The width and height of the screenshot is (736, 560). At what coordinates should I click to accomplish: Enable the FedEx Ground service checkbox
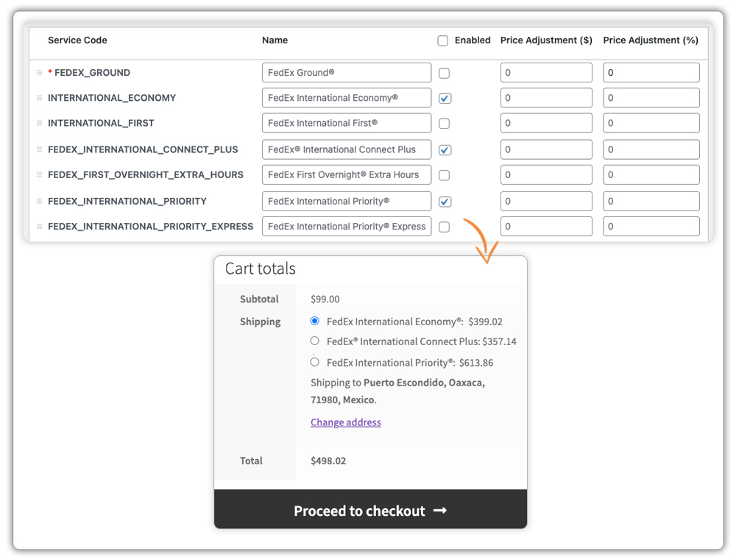[444, 74]
